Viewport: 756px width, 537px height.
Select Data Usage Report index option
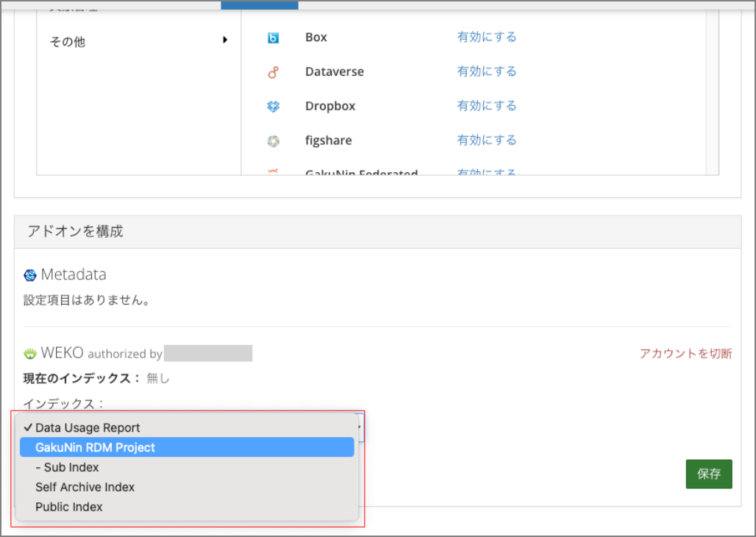coord(88,427)
